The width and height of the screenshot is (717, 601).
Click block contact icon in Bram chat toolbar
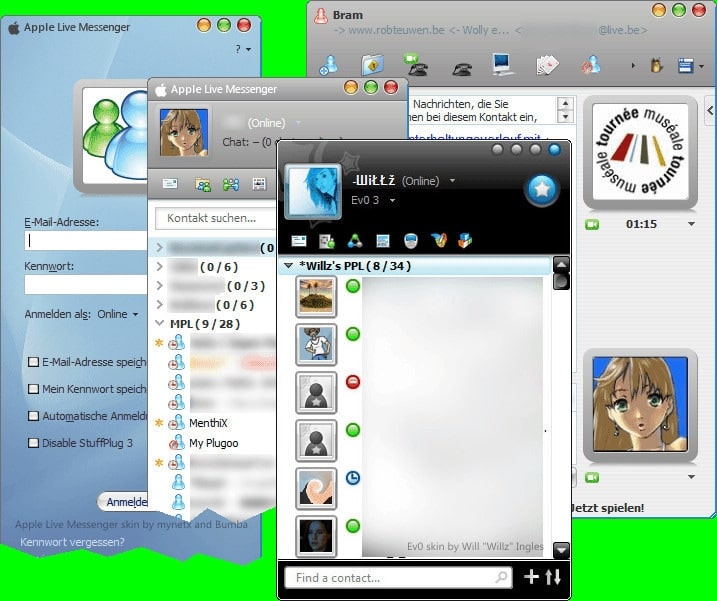[x=591, y=65]
